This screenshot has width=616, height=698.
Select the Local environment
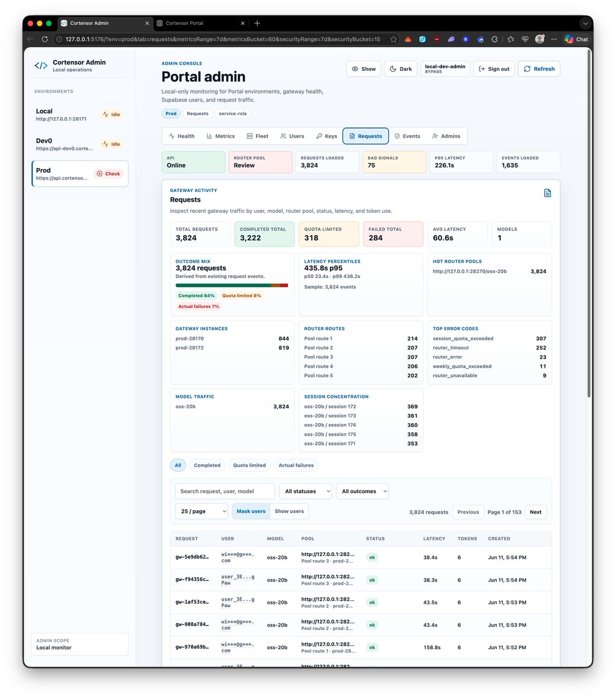pyautogui.click(x=80, y=115)
